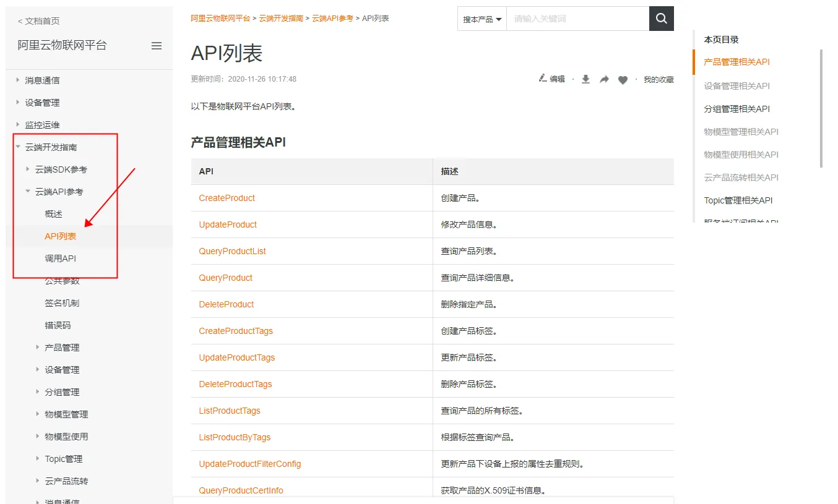Click the 根据标签查询产品。 description cell
The height and width of the screenshot is (504, 838).
[553, 437]
